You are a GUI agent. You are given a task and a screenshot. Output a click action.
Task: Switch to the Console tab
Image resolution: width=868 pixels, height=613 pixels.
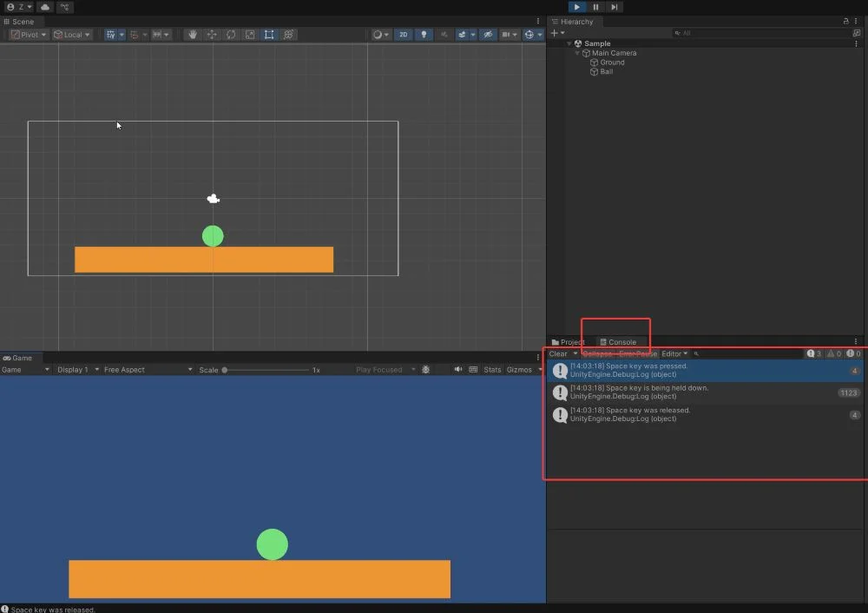pyautogui.click(x=618, y=342)
